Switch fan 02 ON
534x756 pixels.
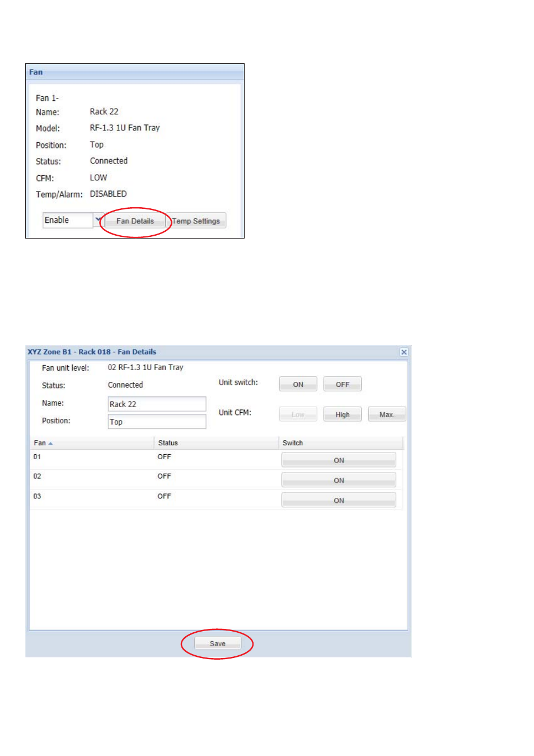(x=339, y=480)
